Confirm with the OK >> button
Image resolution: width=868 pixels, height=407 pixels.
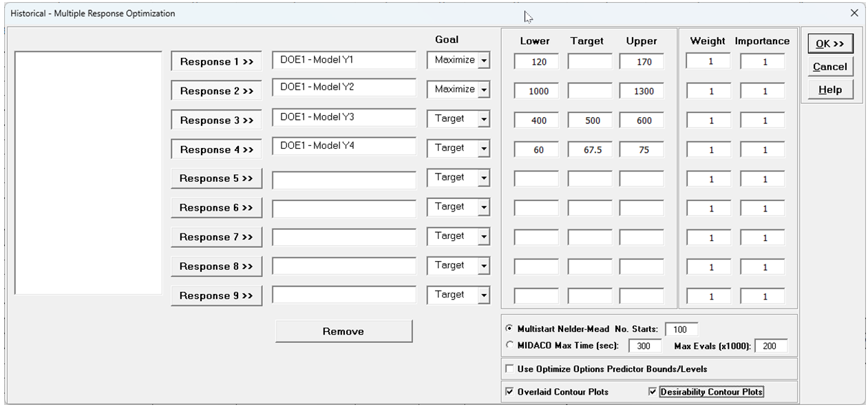tap(829, 43)
